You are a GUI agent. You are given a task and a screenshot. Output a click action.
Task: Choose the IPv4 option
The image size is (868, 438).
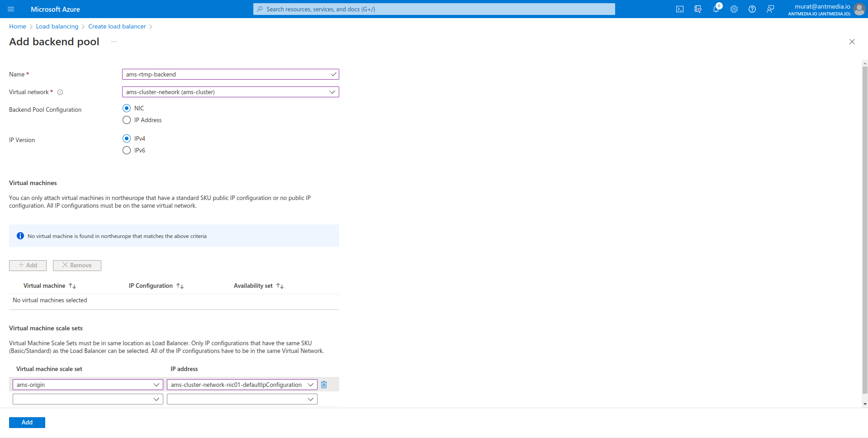pyautogui.click(x=127, y=138)
